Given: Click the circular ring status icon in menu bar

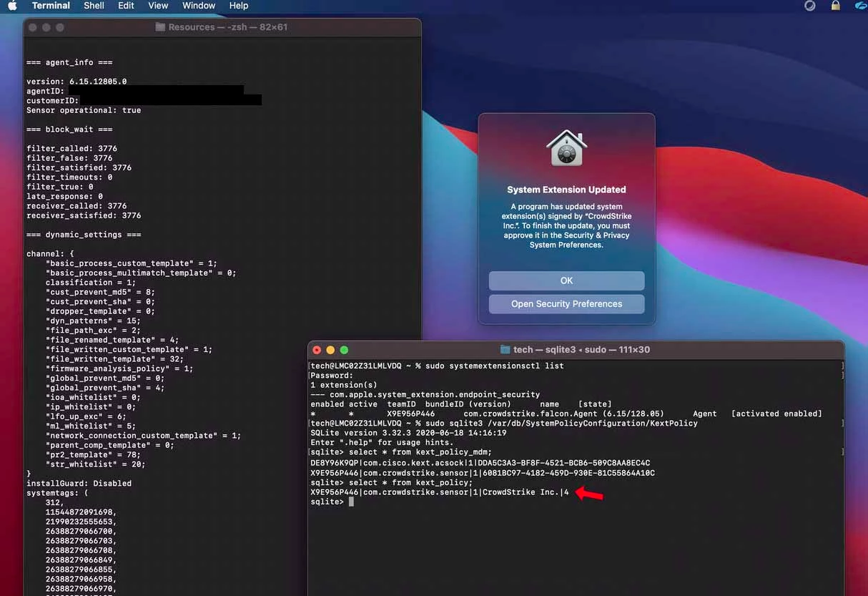Looking at the screenshot, I should click(x=810, y=6).
